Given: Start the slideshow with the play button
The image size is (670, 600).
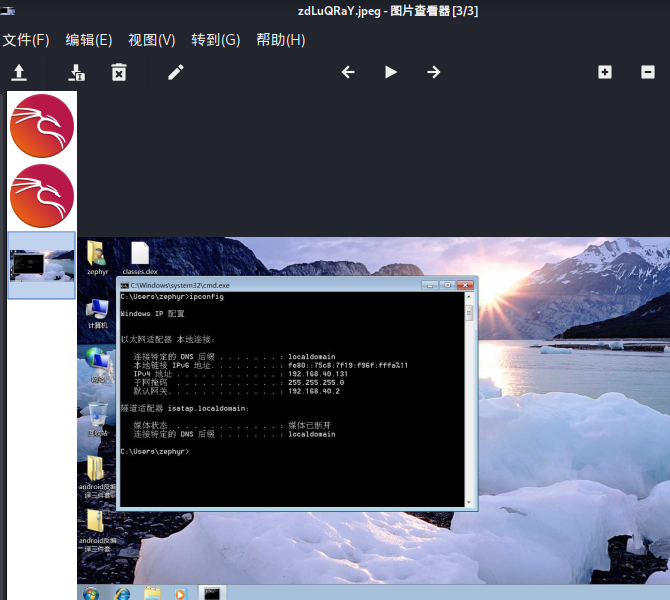Looking at the screenshot, I should (x=391, y=72).
